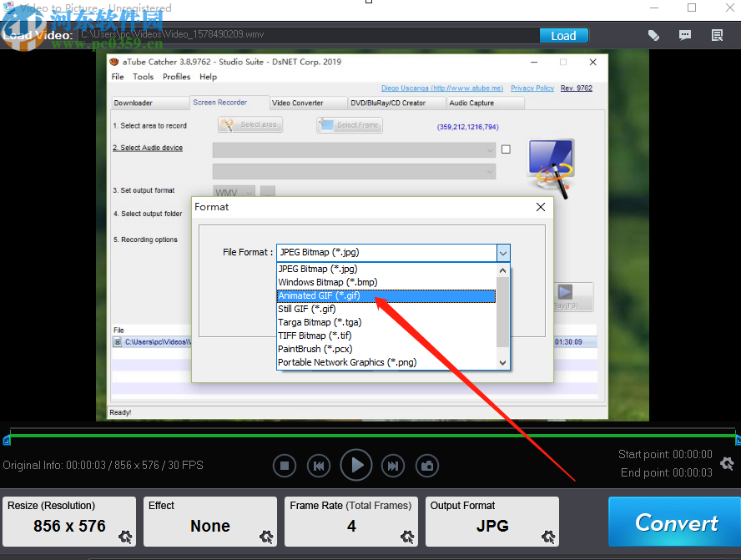Open Frame Rate settings gear
741x560 pixels.
(x=407, y=537)
